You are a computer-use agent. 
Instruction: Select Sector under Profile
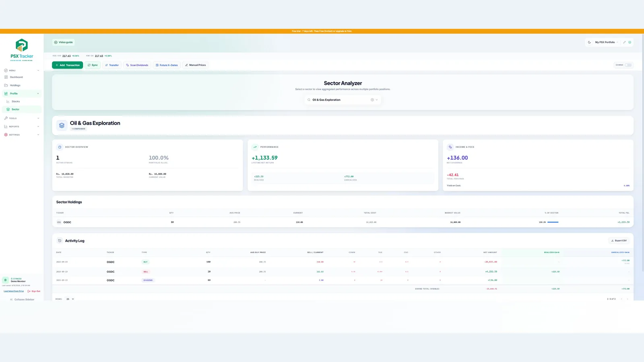22,109
